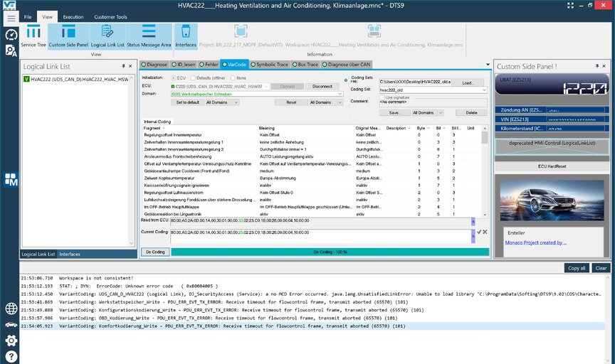Toggle the Custom Side Panel ribbon icon

pyautogui.click(x=68, y=36)
